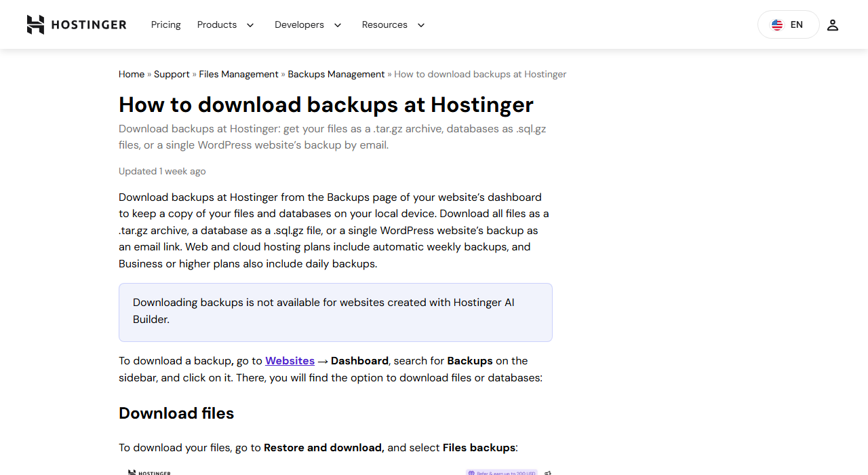This screenshot has width=868, height=475.
Task: Open Backups Management breadcrumb
Action: [336, 74]
